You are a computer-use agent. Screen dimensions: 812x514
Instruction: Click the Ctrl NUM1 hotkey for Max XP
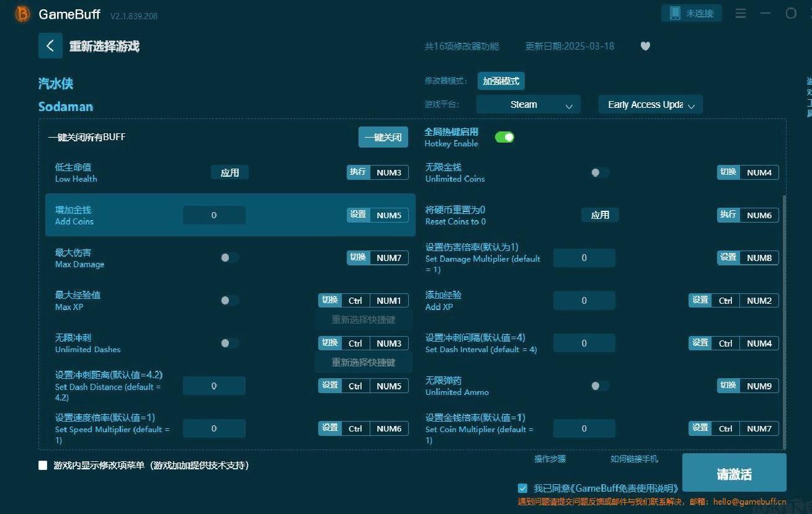coord(375,301)
